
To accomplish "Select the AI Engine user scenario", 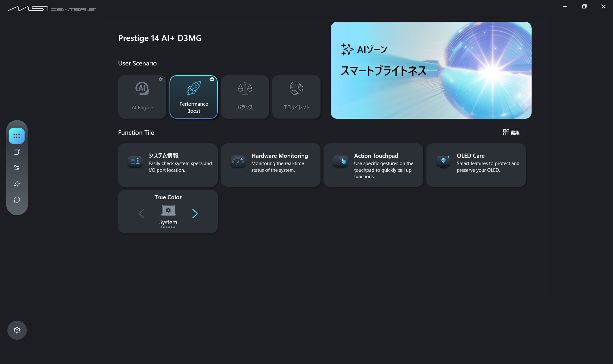I will click(142, 97).
